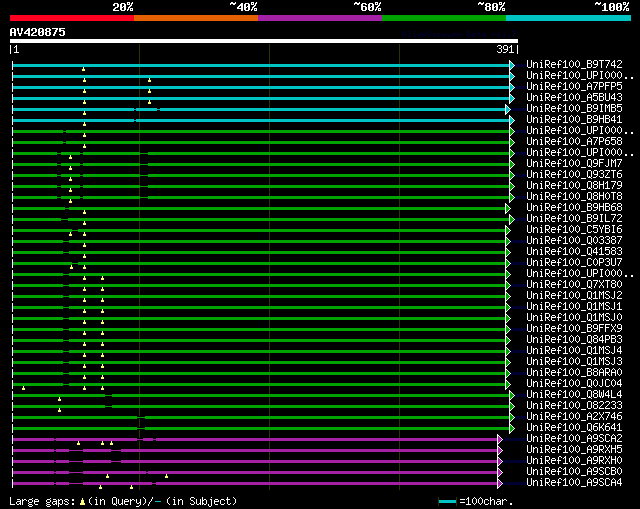Open the UniRef100_B9HB41 hit label

574,120
